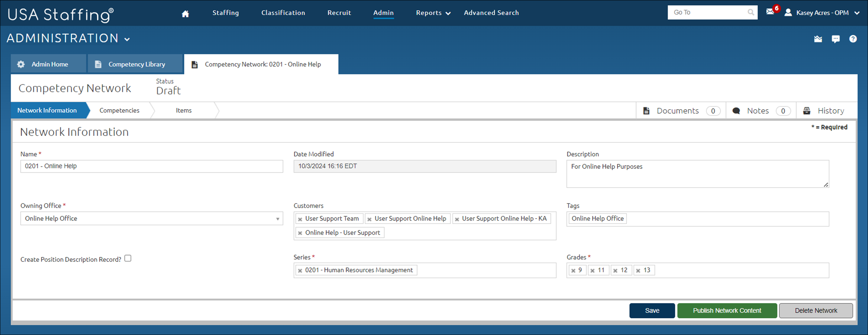Click the crown icon beside the feedback bubble
868x335 pixels.
pyautogui.click(x=818, y=39)
